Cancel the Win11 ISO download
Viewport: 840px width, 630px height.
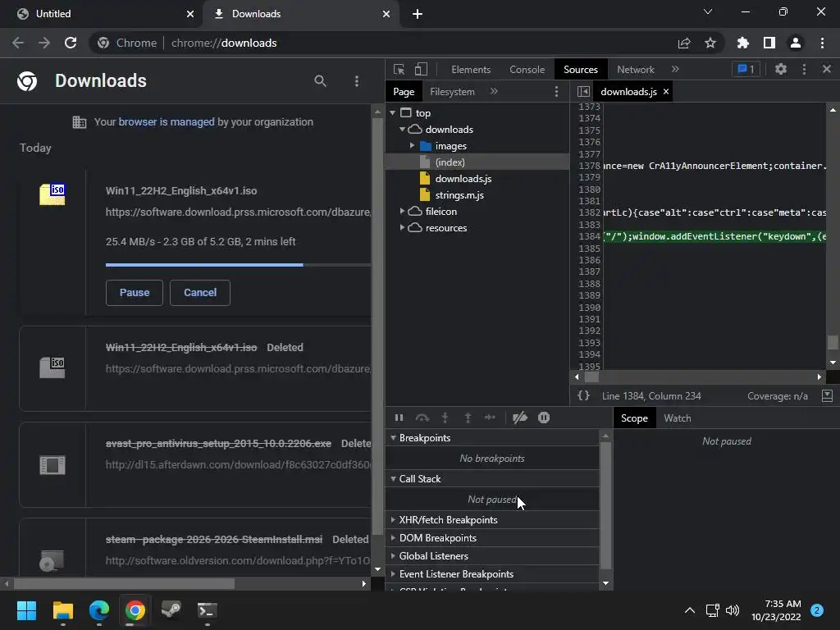point(200,293)
